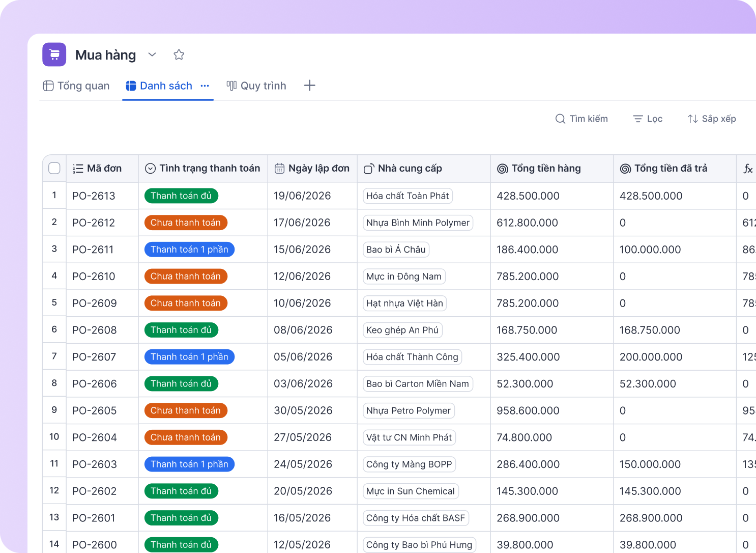
Task: Switch to the Tổng quan tab
Action: click(x=76, y=86)
